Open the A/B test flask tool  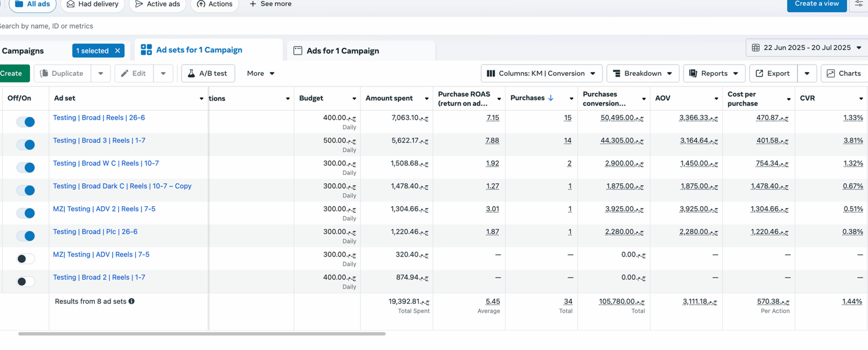[208, 74]
